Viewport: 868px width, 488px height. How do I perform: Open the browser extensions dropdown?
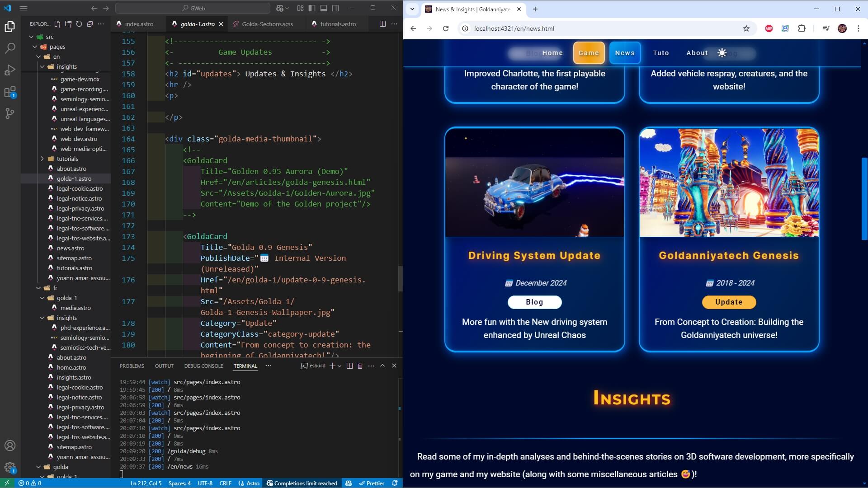tap(802, 28)
